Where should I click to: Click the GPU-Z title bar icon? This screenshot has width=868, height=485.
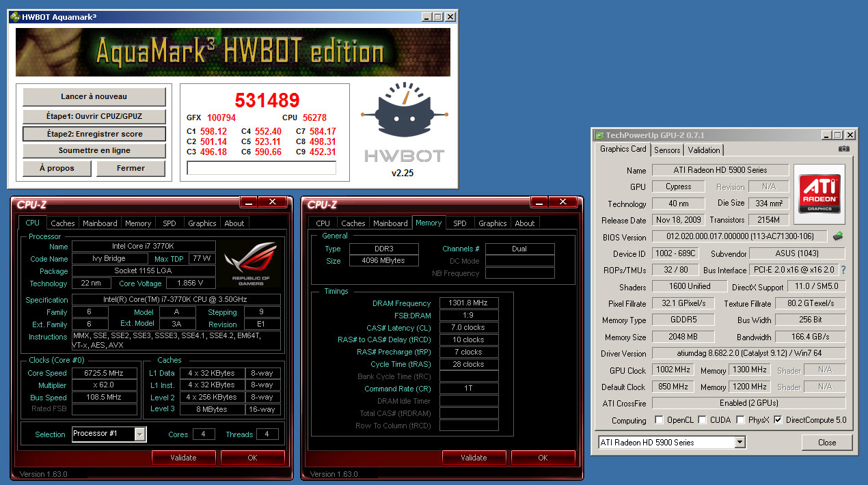[599, 135]
